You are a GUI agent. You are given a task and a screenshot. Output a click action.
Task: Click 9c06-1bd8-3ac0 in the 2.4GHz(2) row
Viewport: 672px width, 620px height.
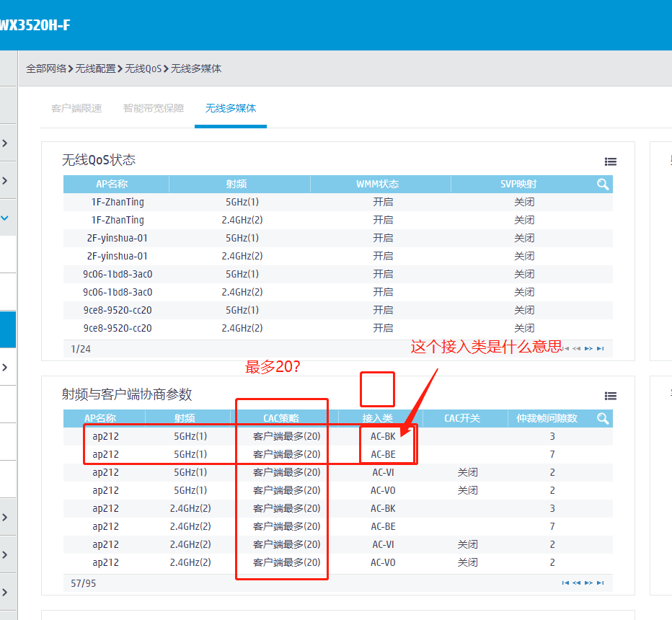click(118, 292)
